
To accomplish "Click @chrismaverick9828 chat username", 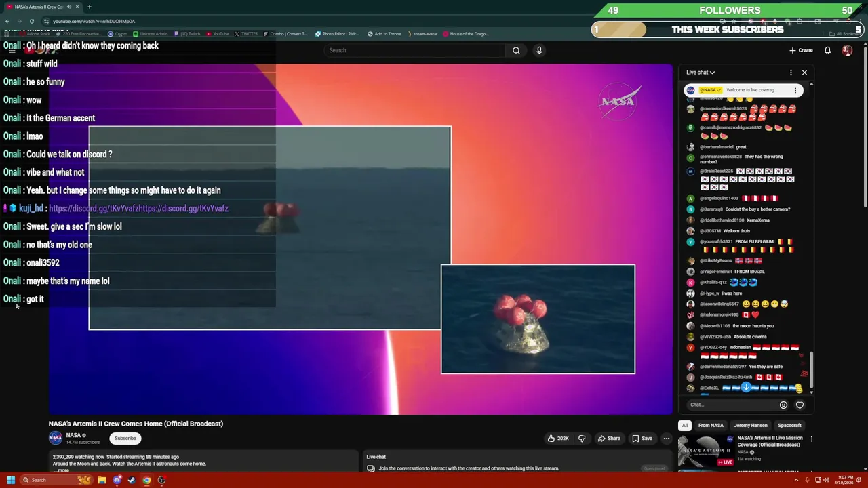I will 721,157.
